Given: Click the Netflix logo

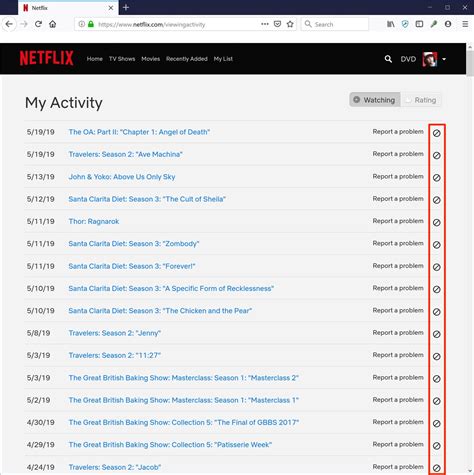Looking at the screenshot, I should click(46, 58).
